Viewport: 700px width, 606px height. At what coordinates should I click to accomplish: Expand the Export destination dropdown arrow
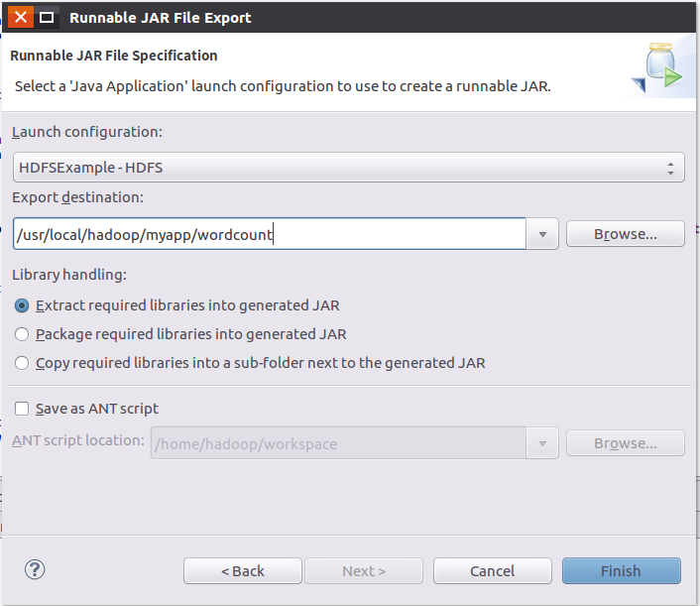tap(542, 235)
